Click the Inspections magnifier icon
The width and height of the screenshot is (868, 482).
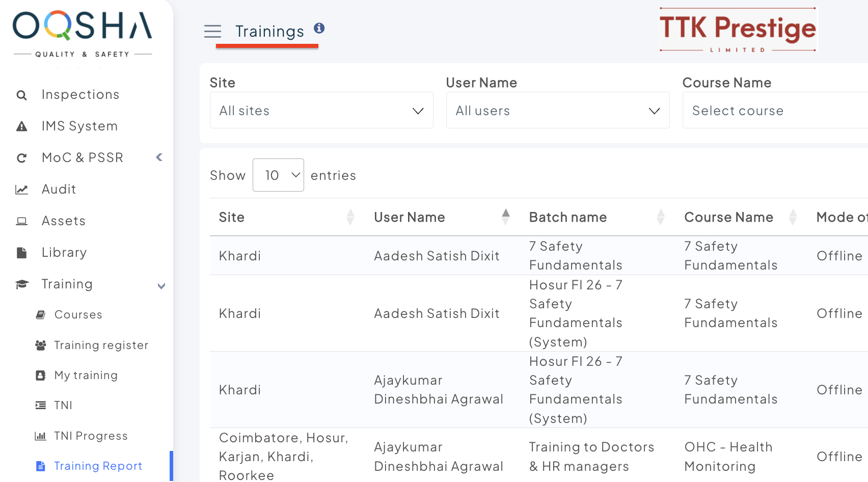pos(21,95)
